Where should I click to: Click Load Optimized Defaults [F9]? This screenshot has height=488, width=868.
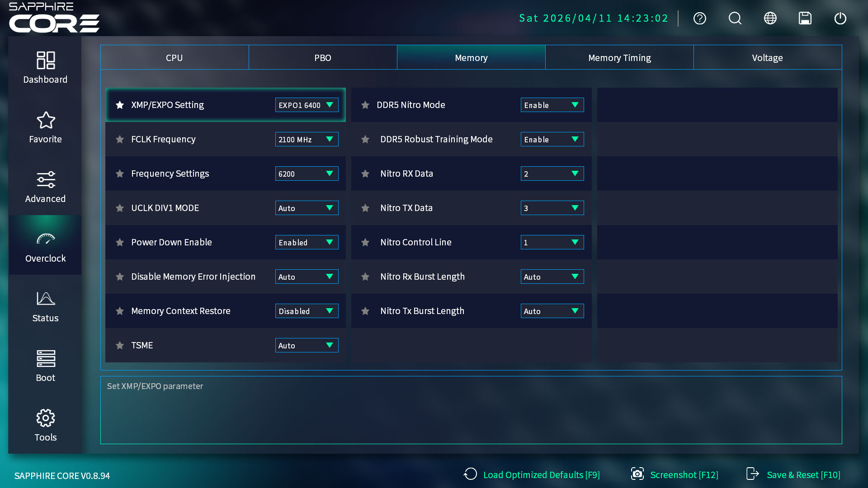[532, 475]
